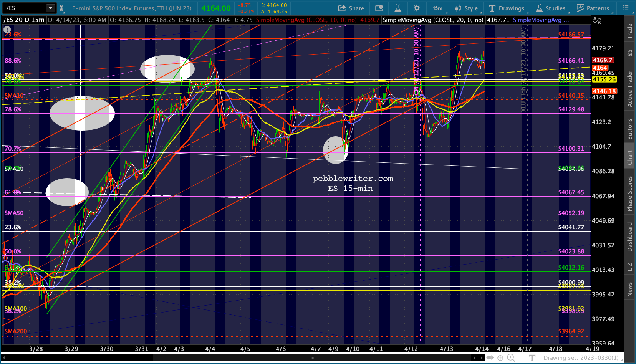Screen dimensions: 636x364
Task: Click the collapse chart arrows icon
Action: pyautogui.click(x=597, y=20)
